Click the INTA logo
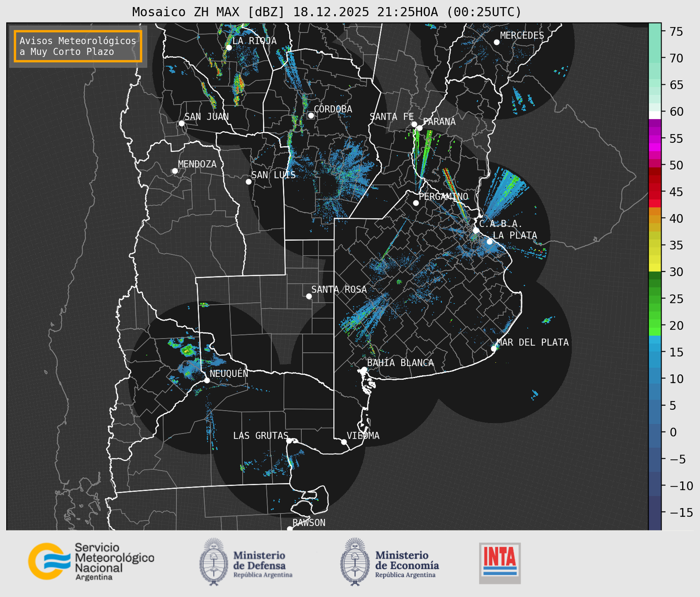This screenshot has width=700, height=597. click(x=500, y=563)
